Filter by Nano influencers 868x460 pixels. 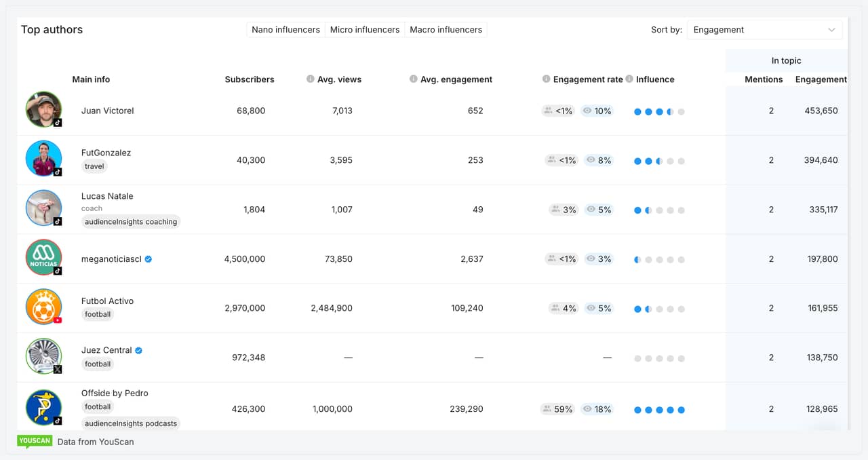pos(285,30)
